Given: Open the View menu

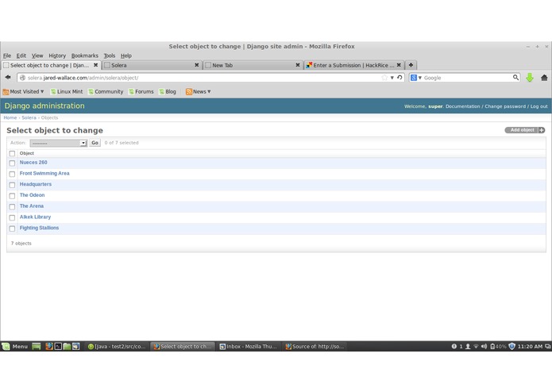Looking at the screenshot, I should click(x=37, y=56).
